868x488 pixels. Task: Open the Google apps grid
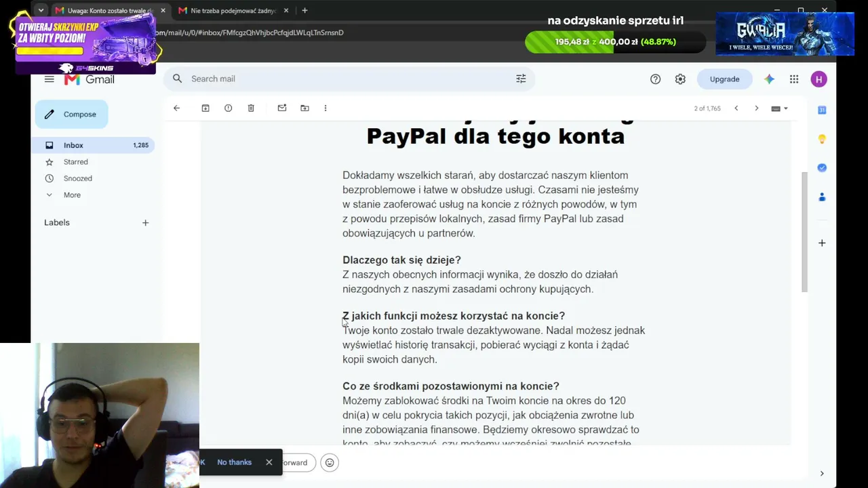tap(794, 79)
